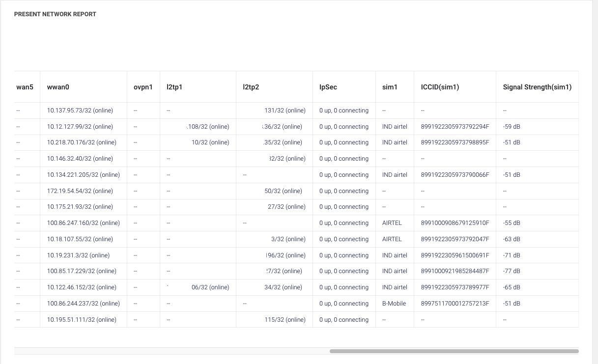Click the l2tp1 column header
Screen dimensions: 598x364
(174, 87)
